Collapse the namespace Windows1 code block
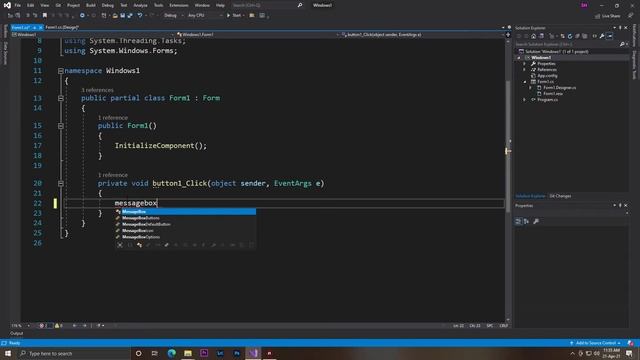Viewport: 640px width, 360px height. coord(60,71)
